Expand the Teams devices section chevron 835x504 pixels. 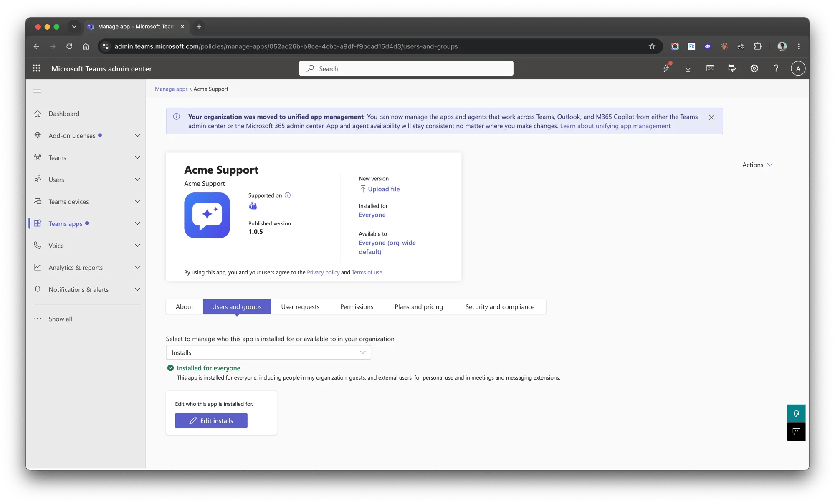(137, 201)
